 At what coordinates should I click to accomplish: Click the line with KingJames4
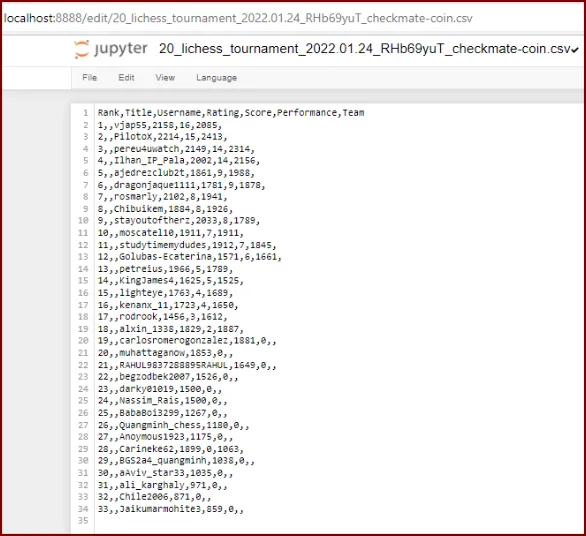pos(171,281)
